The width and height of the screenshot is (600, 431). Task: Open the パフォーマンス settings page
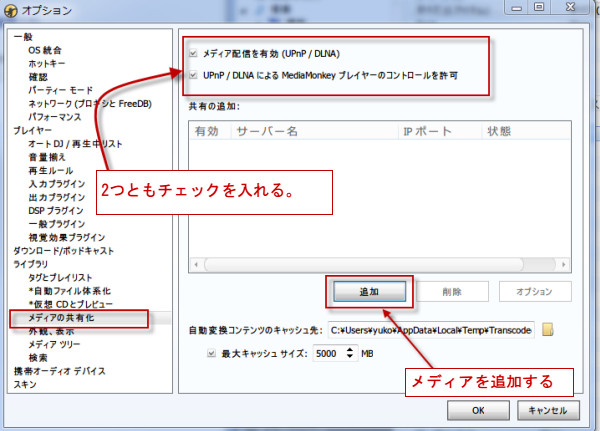click(55, 117)
